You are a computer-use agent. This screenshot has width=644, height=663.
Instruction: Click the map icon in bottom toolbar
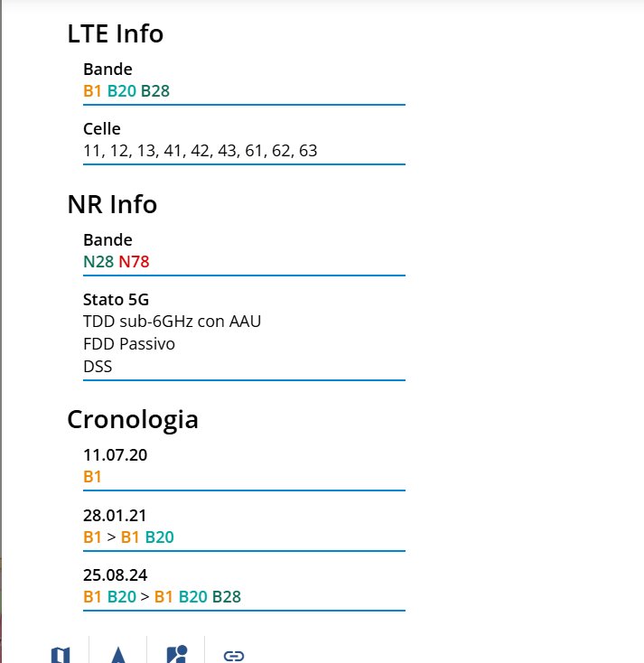[61, 655]
